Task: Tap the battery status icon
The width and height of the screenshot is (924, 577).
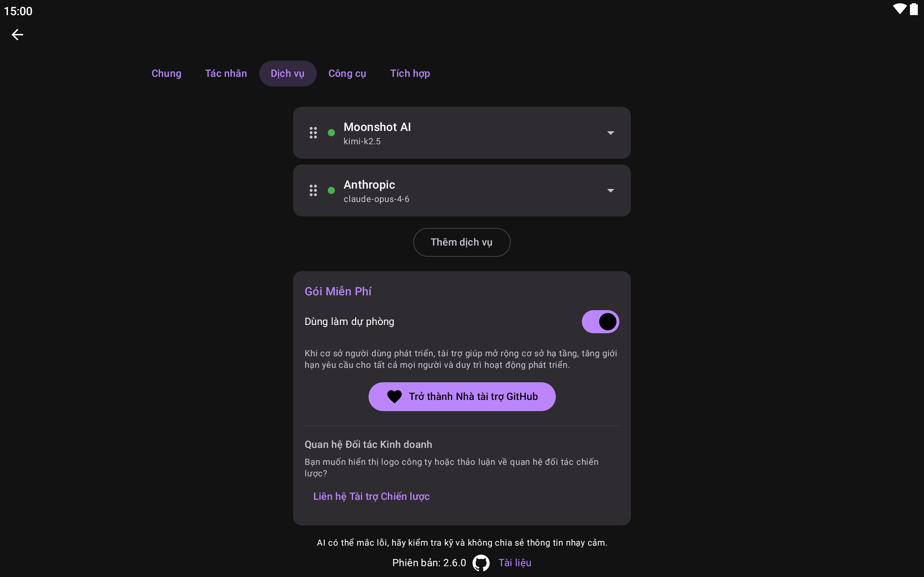Action: (914, 9)
